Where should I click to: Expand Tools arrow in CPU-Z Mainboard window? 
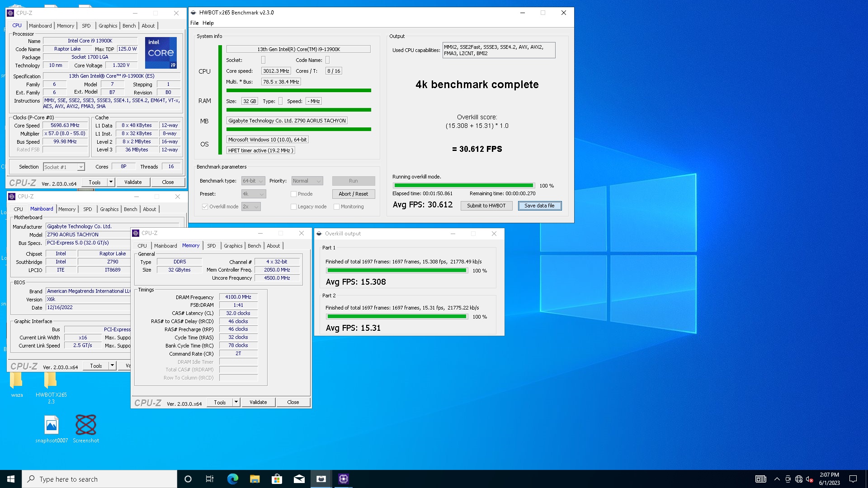(113, 366)
